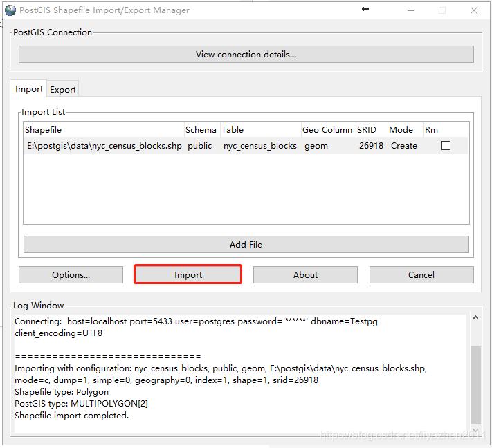Click the SRID value 26918

pos(371,146)
